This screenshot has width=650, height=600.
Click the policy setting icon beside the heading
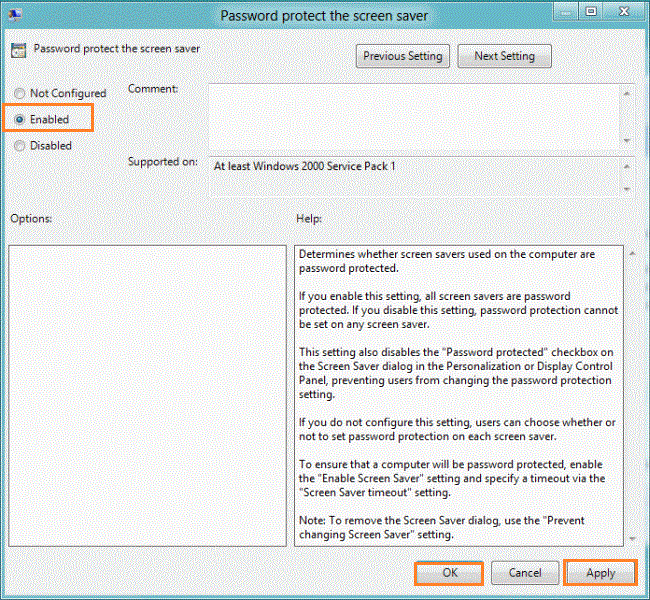(18, 50)
